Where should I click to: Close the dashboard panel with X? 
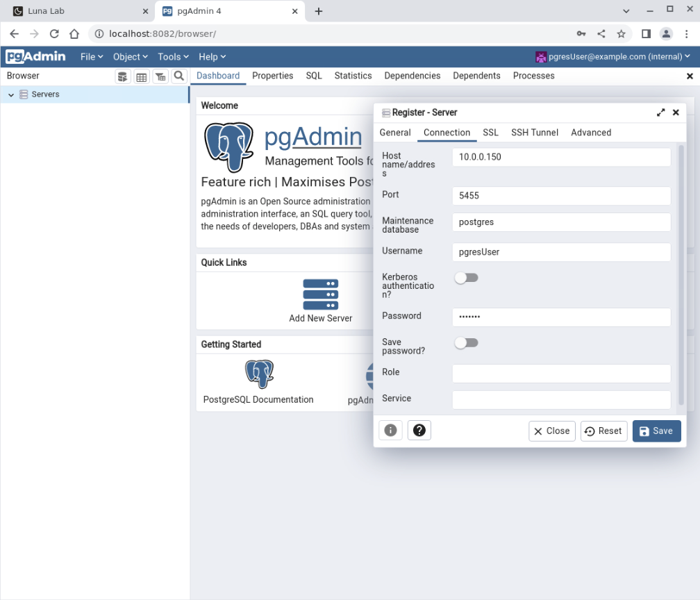[x=690, y=76]
